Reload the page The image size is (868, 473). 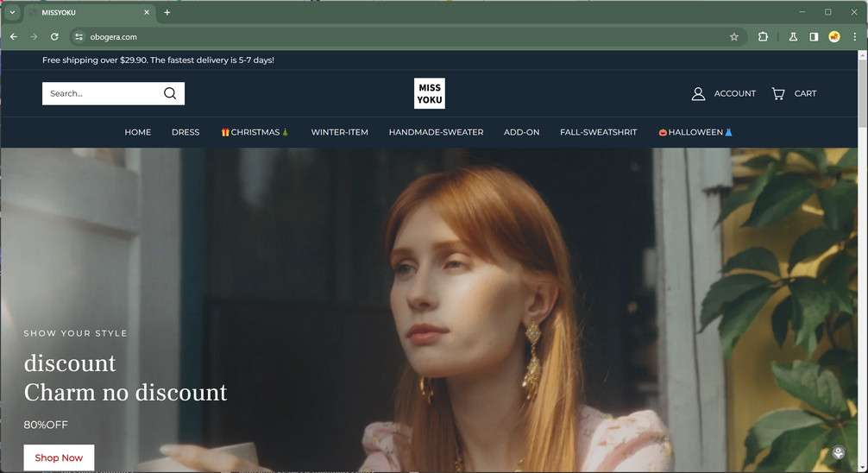[54, 36]
